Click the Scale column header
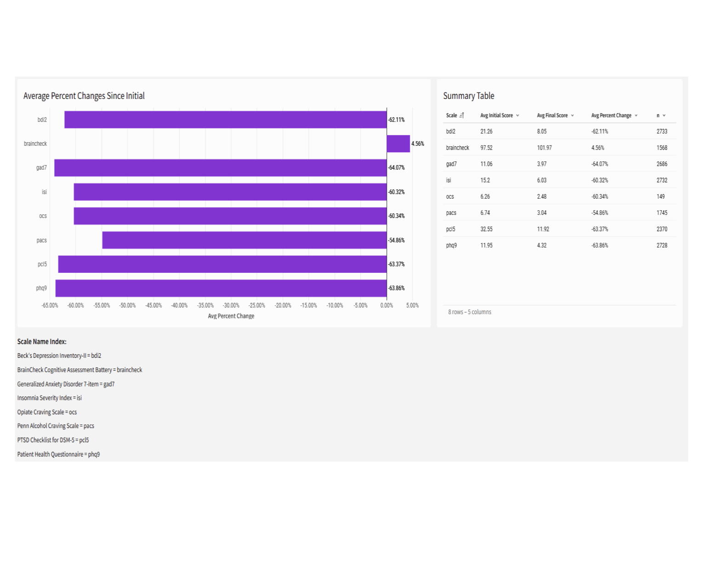The height and width of the screenshot is (563, 728). point(451,115)
